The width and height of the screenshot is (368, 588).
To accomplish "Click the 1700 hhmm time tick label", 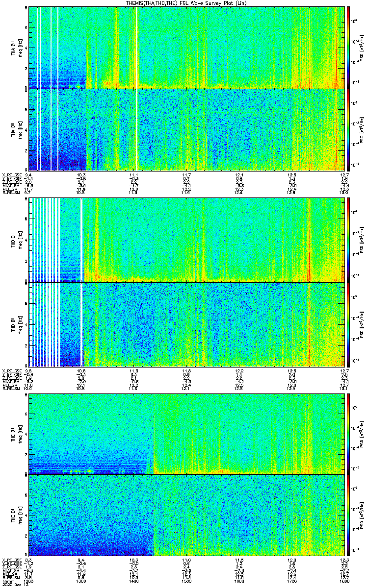I will [291, 581].
